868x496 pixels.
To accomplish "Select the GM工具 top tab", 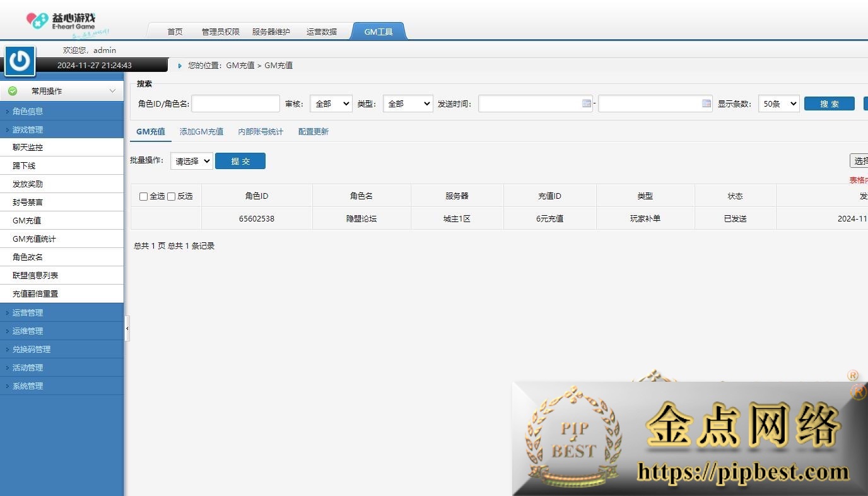I will click(x=378, y=32).
